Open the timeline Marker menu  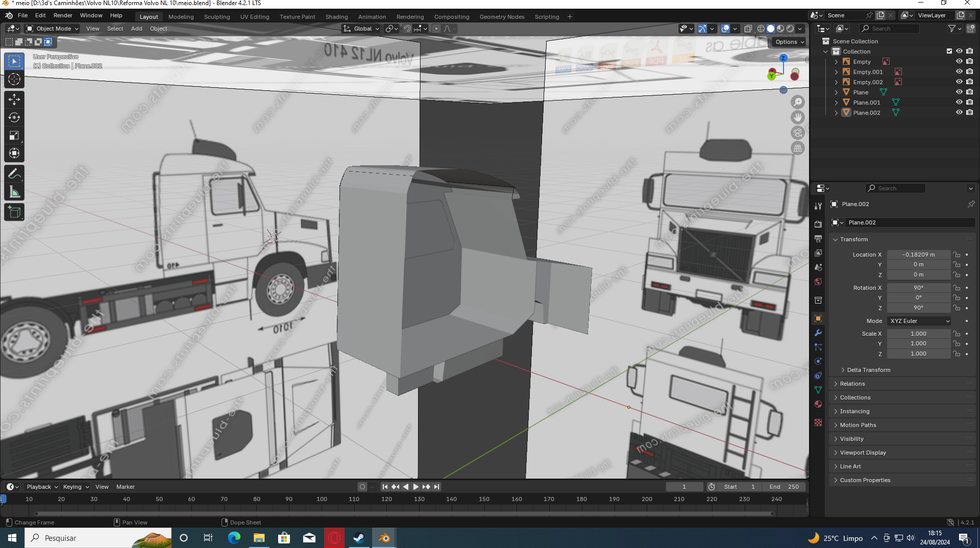[126, 487]
